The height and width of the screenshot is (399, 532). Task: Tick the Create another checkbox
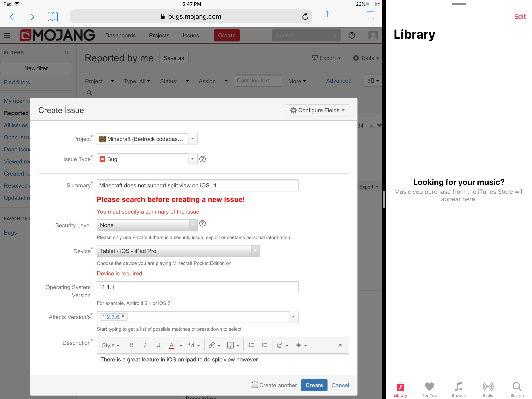[255, 385]
